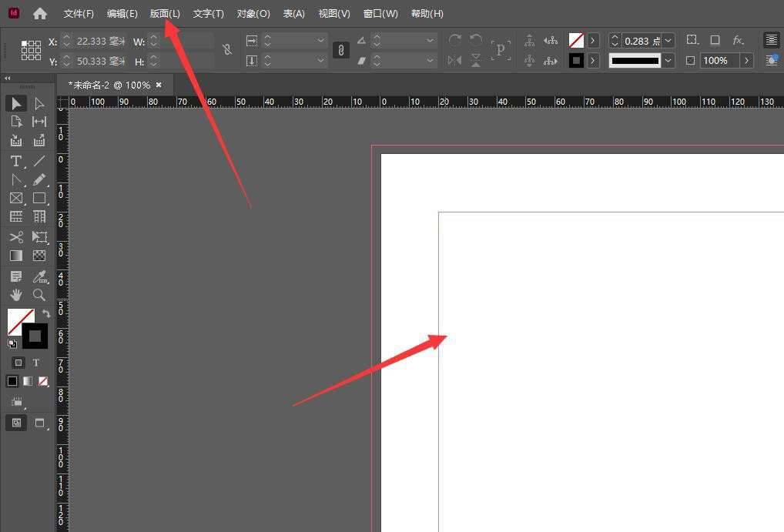The image size is (784, 532).
Task: Click the Gradient Swatch tool
Action: pyautogui.click(x=15, y=256)
